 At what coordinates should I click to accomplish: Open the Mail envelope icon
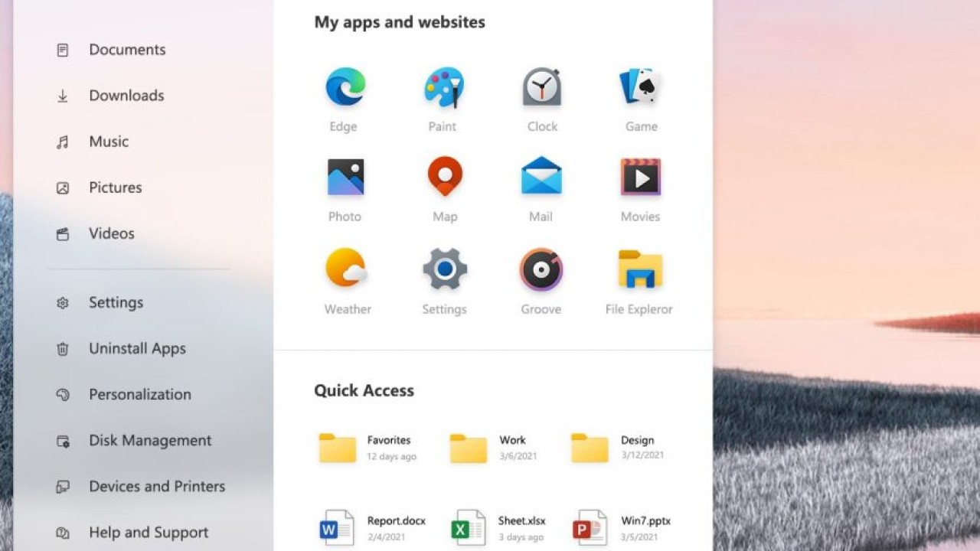click(541, 178)
